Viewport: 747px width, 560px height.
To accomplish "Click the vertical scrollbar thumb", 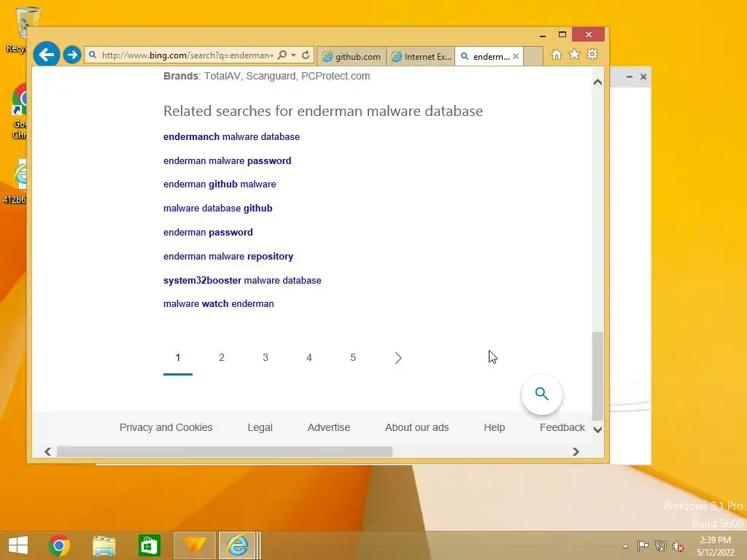I will tap(598, 376).
